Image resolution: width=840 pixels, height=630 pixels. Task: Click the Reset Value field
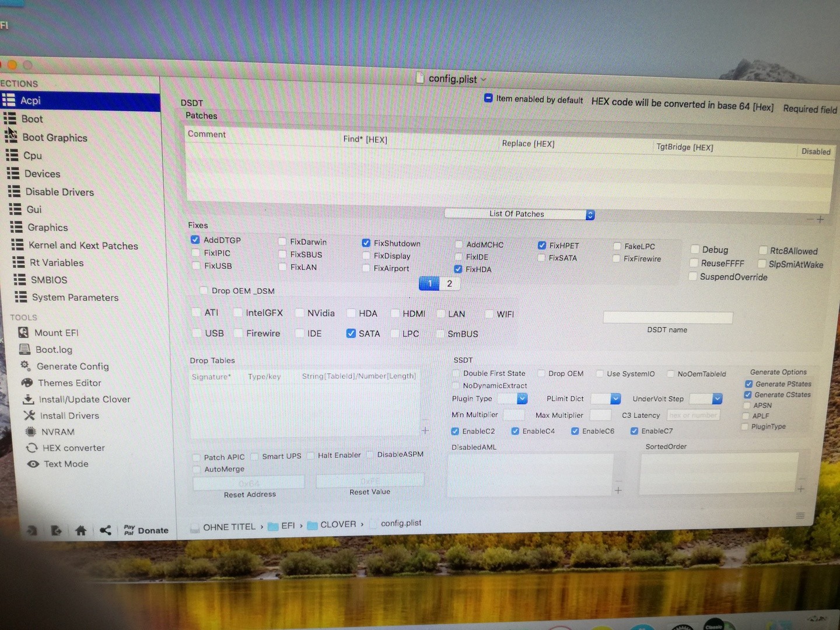click(x=370, y=480)
